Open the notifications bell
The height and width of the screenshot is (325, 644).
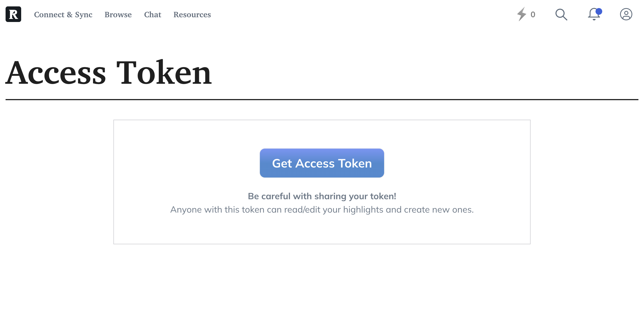(594, 14)
